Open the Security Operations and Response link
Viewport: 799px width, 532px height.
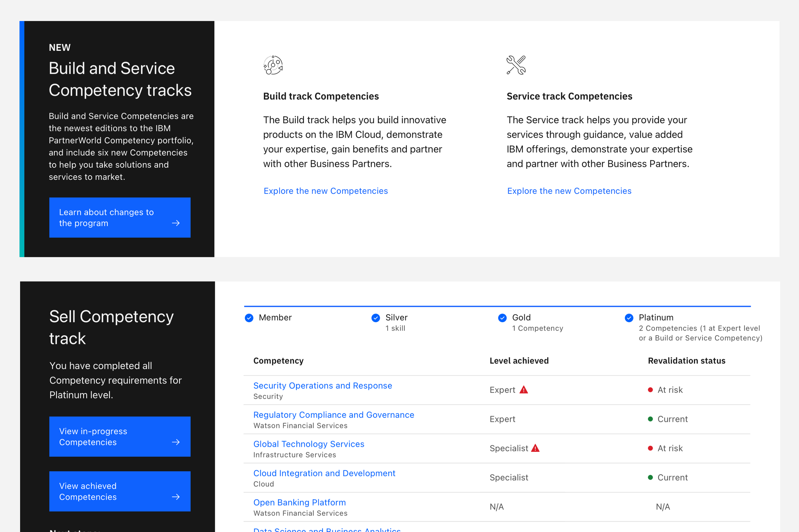click(x=322, y=385)
